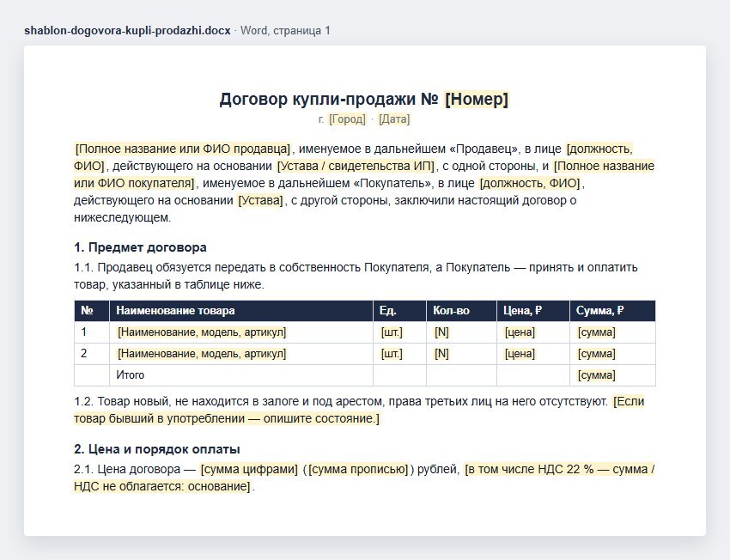Click the text '1.2. Товар новый'
The width and height of the screenshot is (730, 560).
[x=121, y=401]
